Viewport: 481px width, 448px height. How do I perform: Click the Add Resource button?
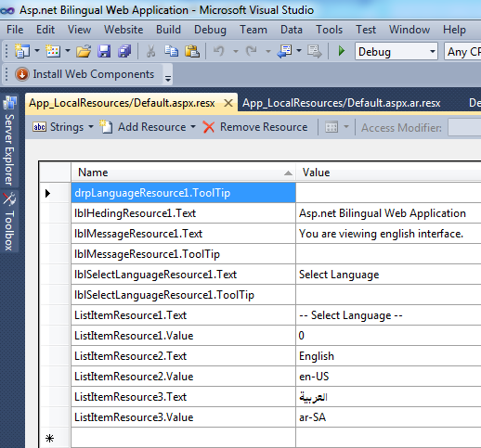(x=143, y=127)
